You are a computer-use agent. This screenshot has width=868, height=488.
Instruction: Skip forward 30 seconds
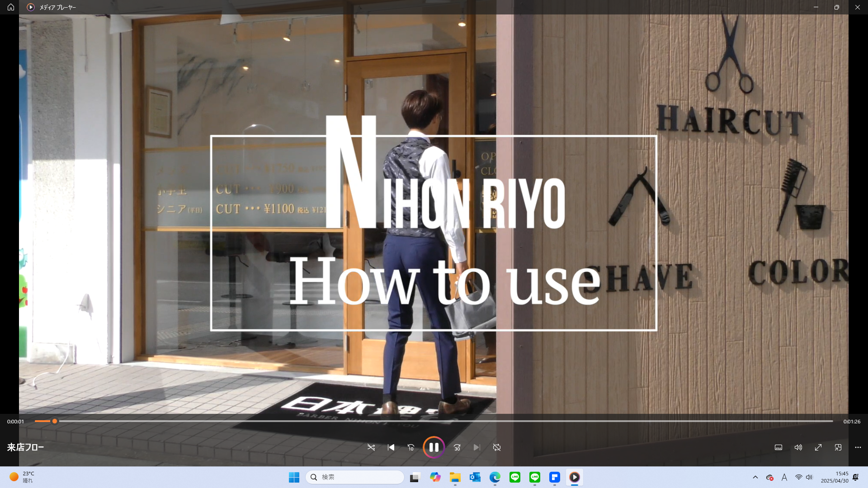click(x=457, y=447)
